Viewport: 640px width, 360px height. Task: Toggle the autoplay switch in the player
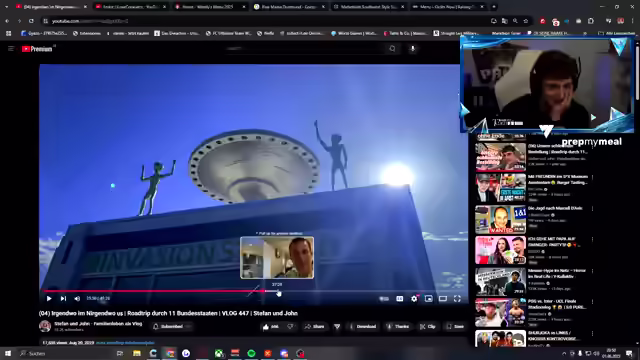tap(384, 299)
